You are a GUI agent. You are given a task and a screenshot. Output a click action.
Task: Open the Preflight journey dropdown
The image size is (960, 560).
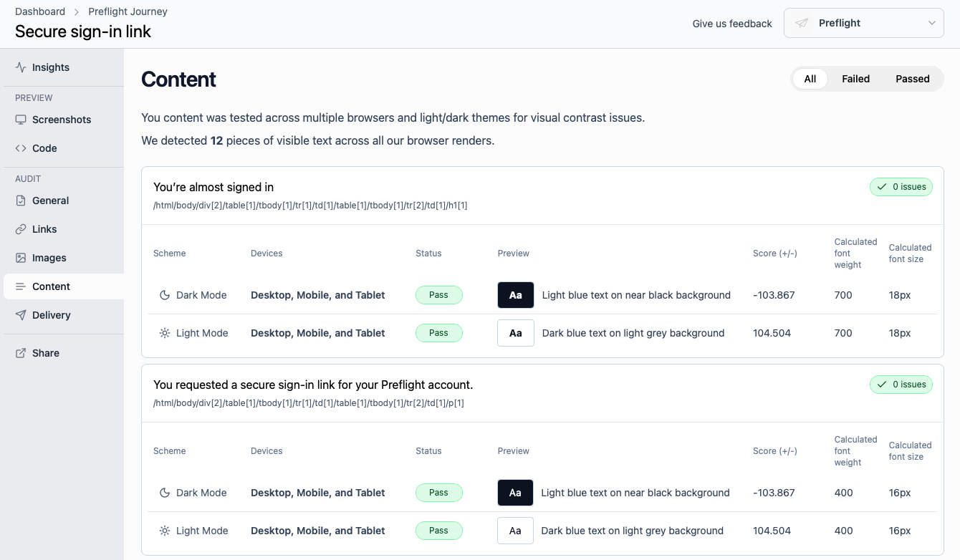pos(863,22)
